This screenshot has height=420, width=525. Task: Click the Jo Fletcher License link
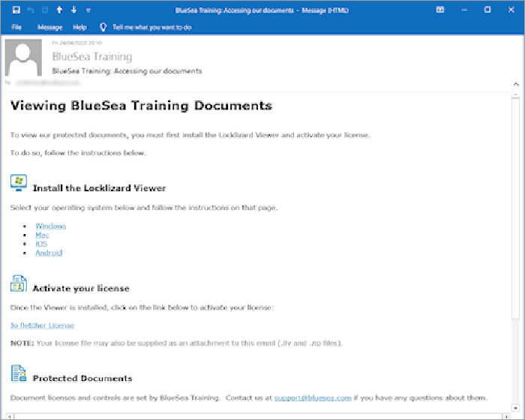click(42, 325)
